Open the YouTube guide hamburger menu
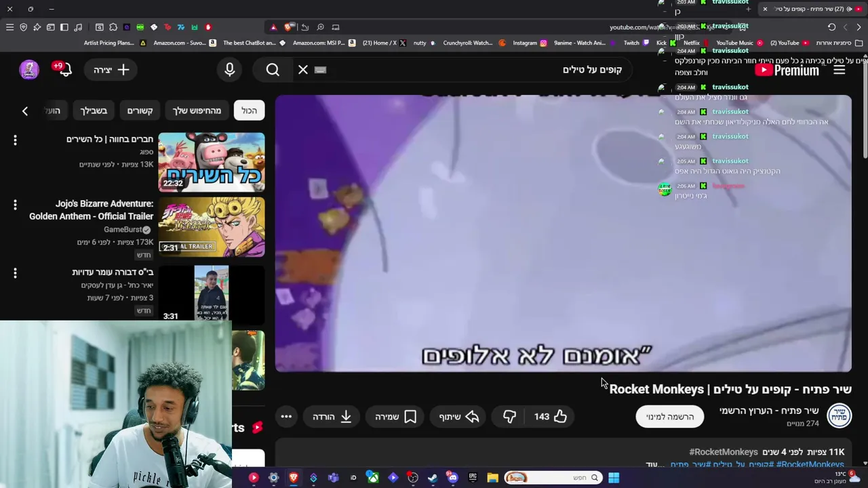 point(840,69)
